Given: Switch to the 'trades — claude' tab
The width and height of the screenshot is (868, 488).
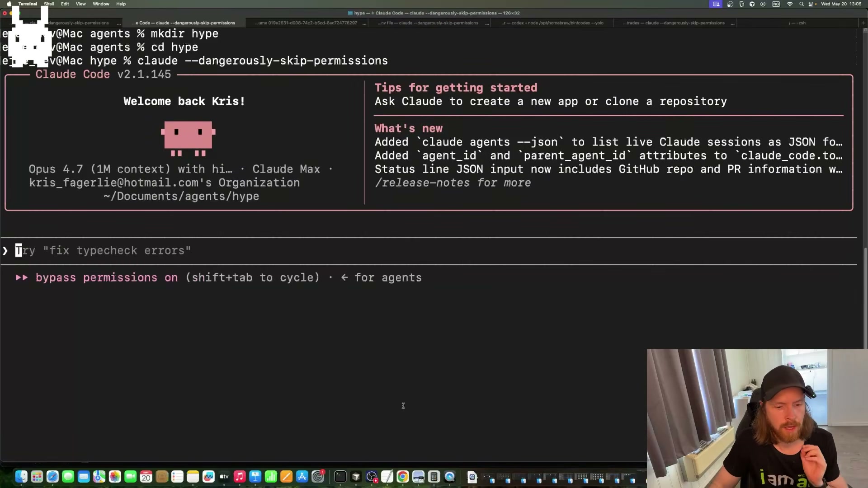Looking at the screenshot, I should coord(675,23).
